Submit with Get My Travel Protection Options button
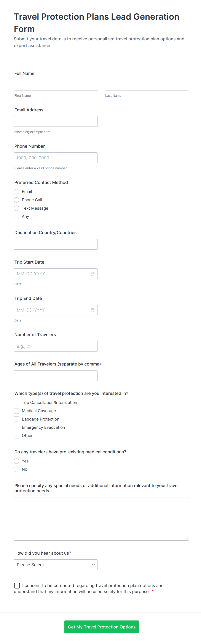 point(102,627)
